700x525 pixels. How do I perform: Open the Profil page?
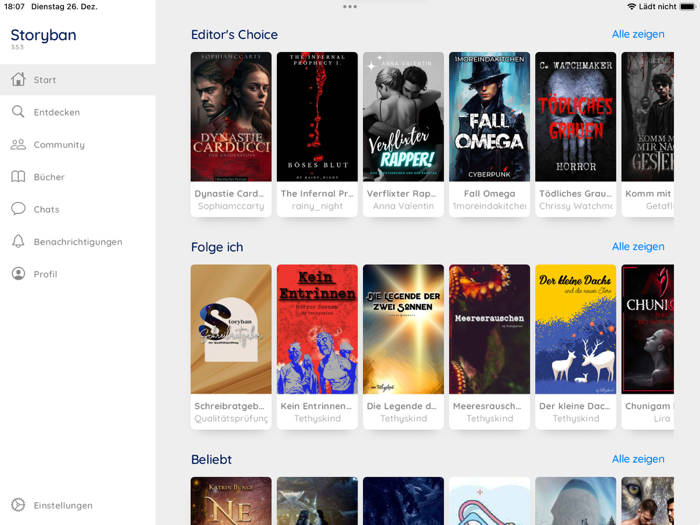(78, 274)
